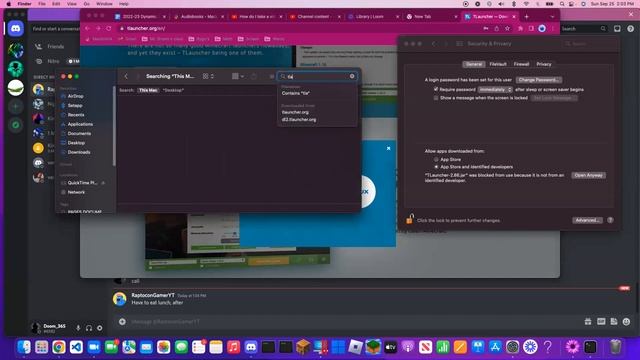This screenshot has height=360, width=640.
Task: Open the Window menu in menu bar
Action: click(x=104, y=4)
